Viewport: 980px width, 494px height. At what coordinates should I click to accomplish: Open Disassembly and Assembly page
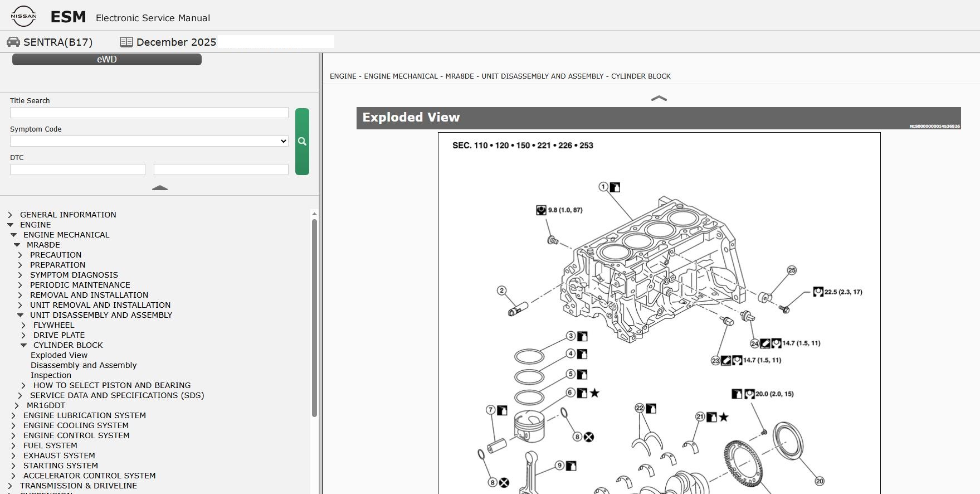(84, 365)
